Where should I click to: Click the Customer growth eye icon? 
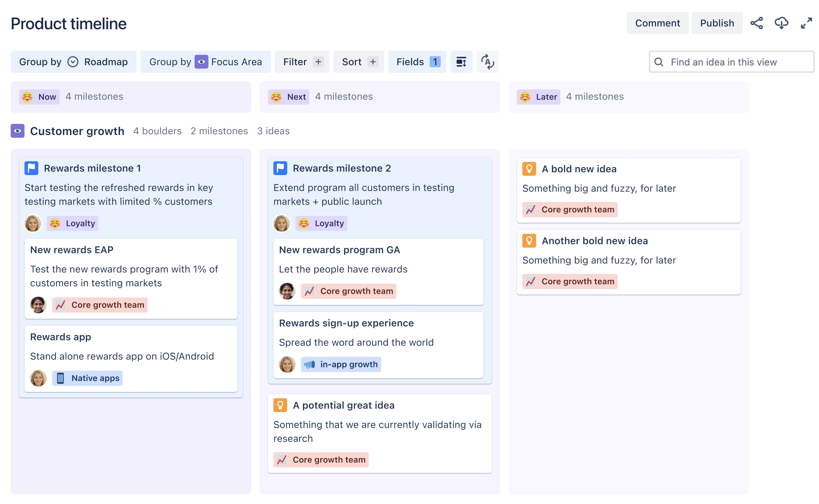(x=17, y=131)
